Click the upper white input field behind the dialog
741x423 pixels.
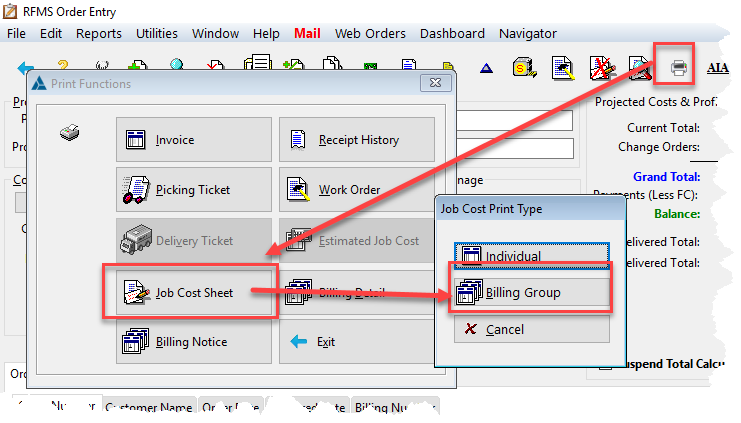pyautogui.click(x=515, y=121)
